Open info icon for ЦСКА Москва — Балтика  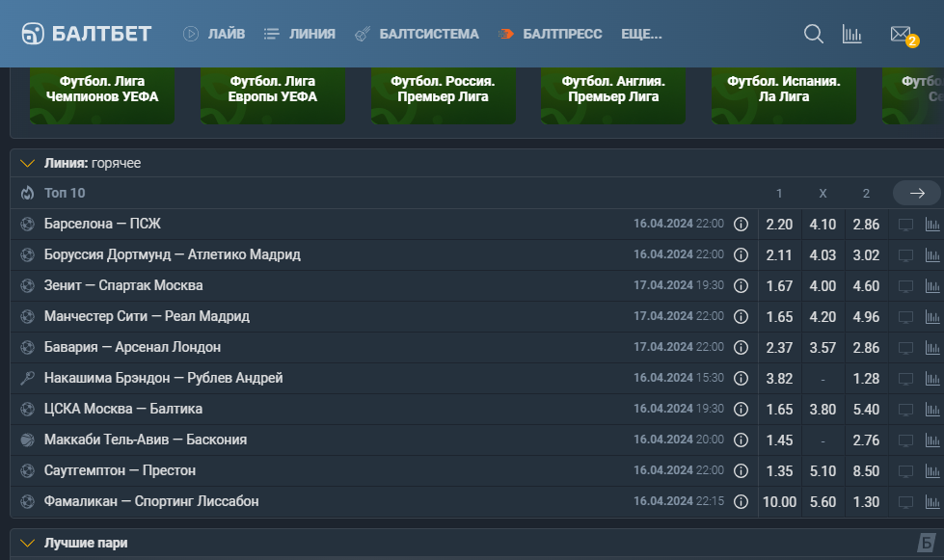741,409
